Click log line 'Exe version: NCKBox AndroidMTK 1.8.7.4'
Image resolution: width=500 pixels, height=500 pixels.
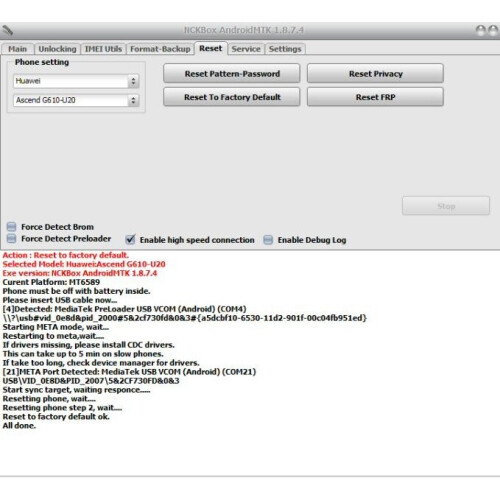[80, 273]
